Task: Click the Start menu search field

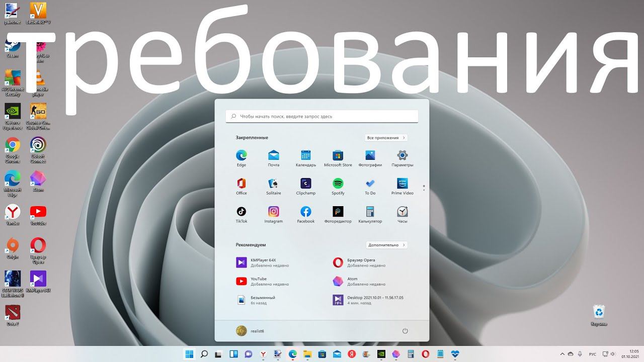Action: click(322, 116)
